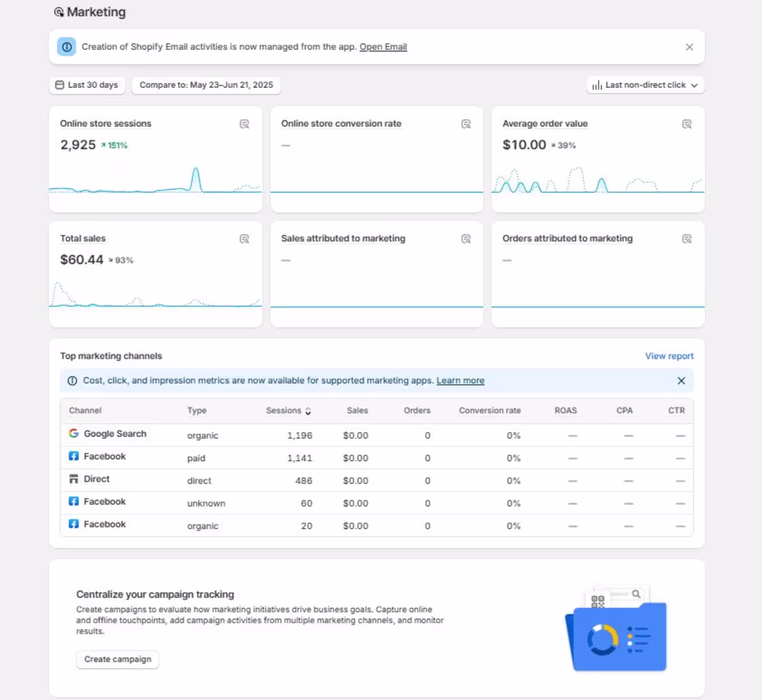Click the megaphone icon next to Marketing heading

click(x=59, y=12)
